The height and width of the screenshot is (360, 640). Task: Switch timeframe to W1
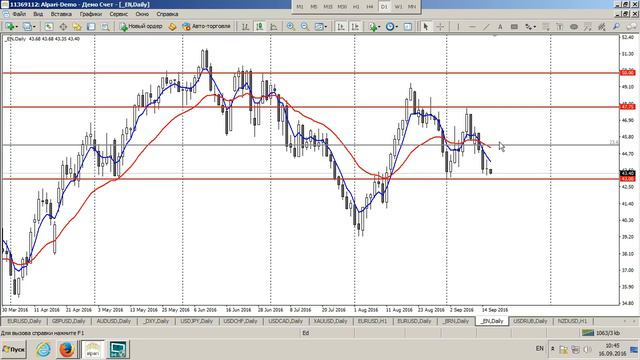[398, 7]
